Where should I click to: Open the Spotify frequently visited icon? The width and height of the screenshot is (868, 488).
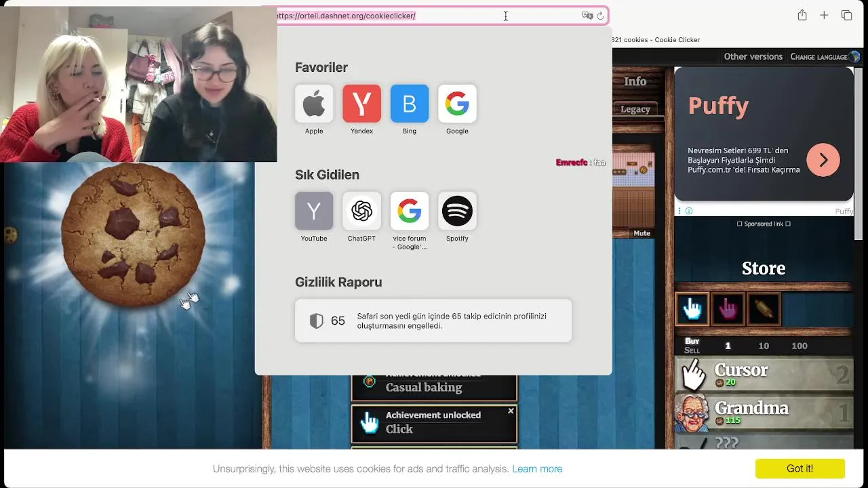pos(457,211)
